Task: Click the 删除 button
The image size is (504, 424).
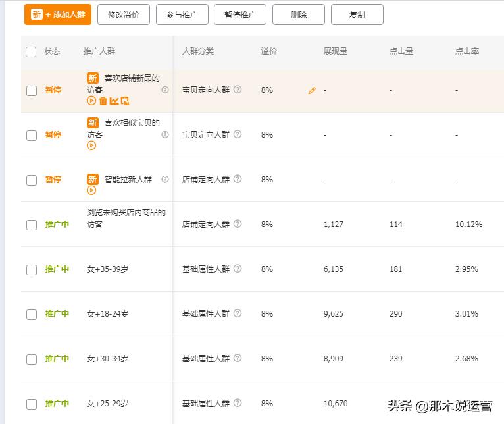Action: click(x=299, y=14)
